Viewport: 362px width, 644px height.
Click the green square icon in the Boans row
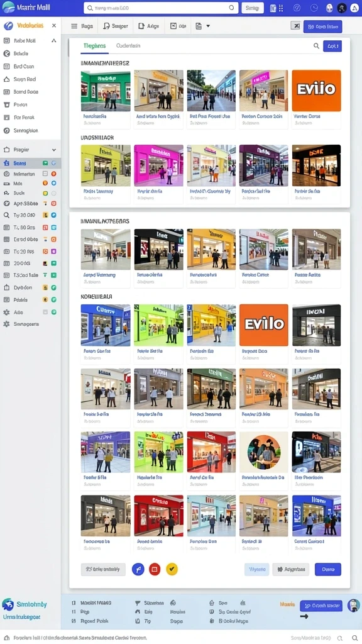point(45,163)
